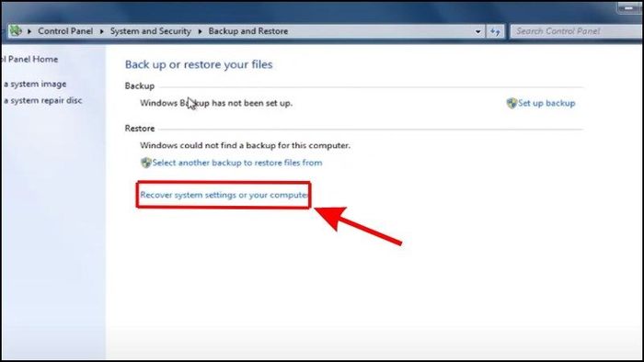Open System and Security breadcrumb

151,31
